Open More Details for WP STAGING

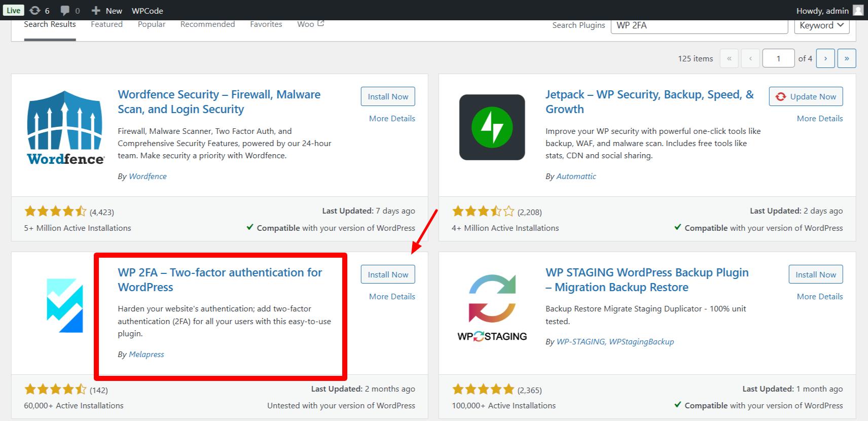(820, 296)
